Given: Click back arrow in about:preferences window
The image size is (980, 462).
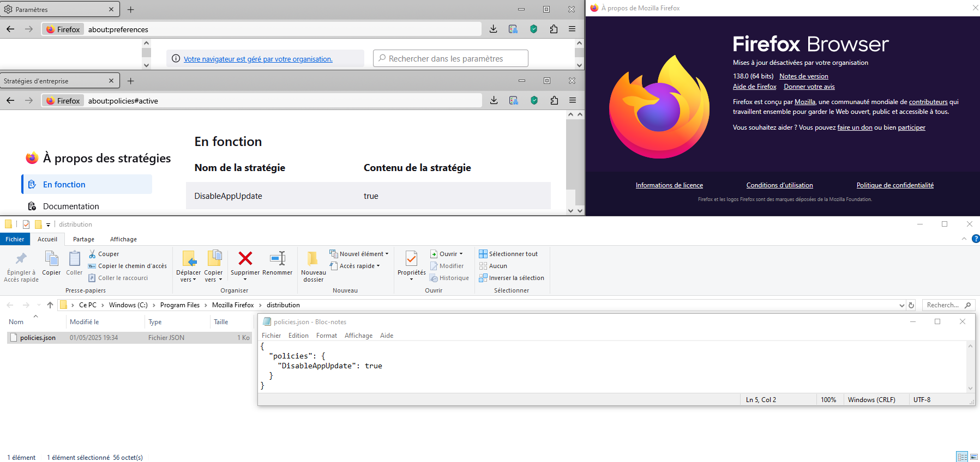Looking at the screenshot, I should [10, 29].
